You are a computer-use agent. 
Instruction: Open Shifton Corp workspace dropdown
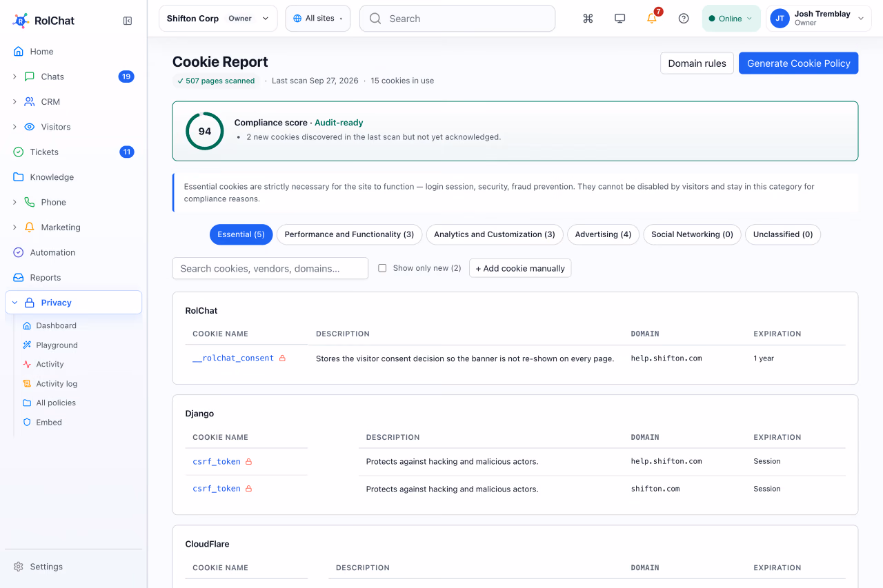click(x=218, y=19)
